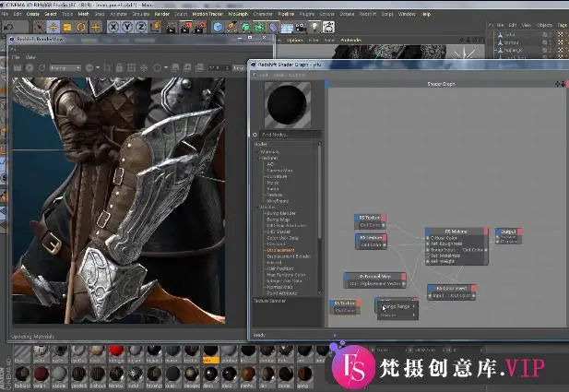Click the camera icon in the toolbar
This screenshot has height=392, width=569.
(x=301, y=28)
